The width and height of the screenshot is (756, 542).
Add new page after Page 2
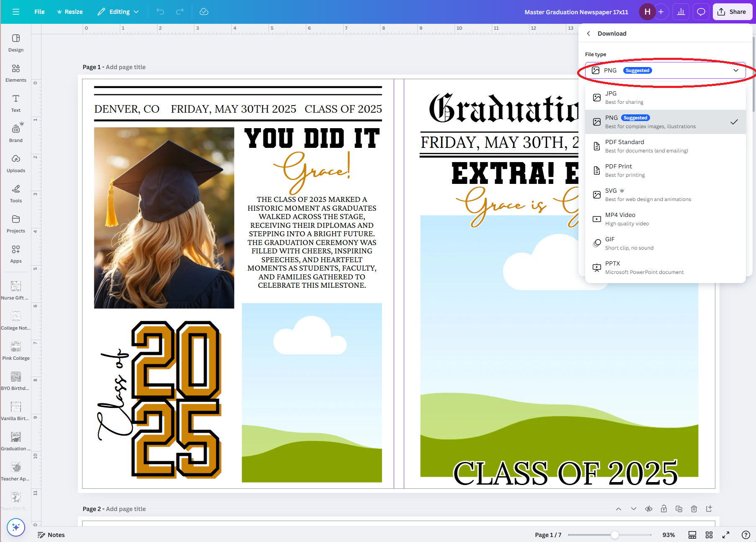tap(709, 509)
